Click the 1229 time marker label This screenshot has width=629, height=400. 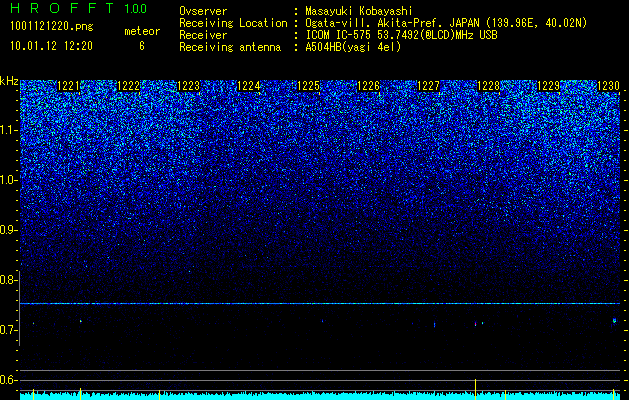point(548,86)
